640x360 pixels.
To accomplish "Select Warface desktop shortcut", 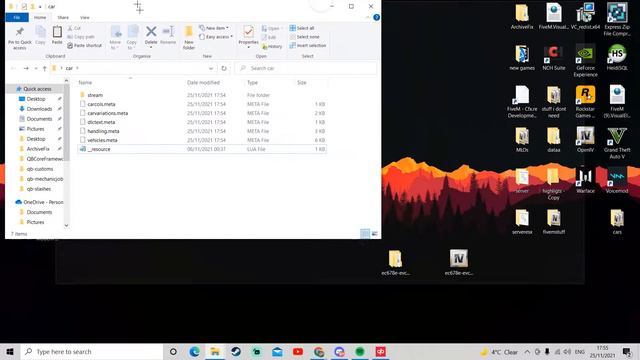I will [x=585, y=181].
